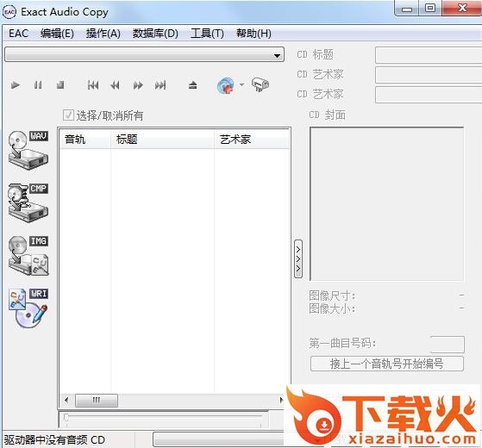Minimize the Exact Audio Copy window

407,9
